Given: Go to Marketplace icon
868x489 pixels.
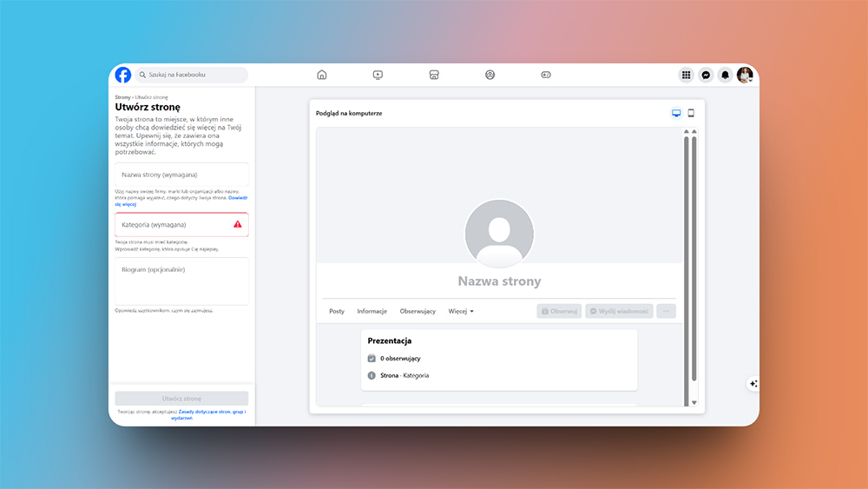Looking at the screenshot, I should (434, 75).
